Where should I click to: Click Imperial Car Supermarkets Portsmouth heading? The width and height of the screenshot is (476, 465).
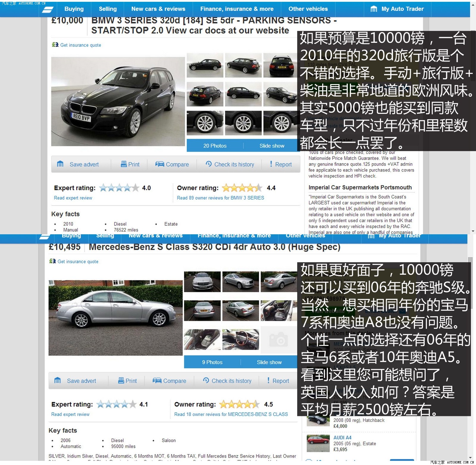click(x=360, y=187)
